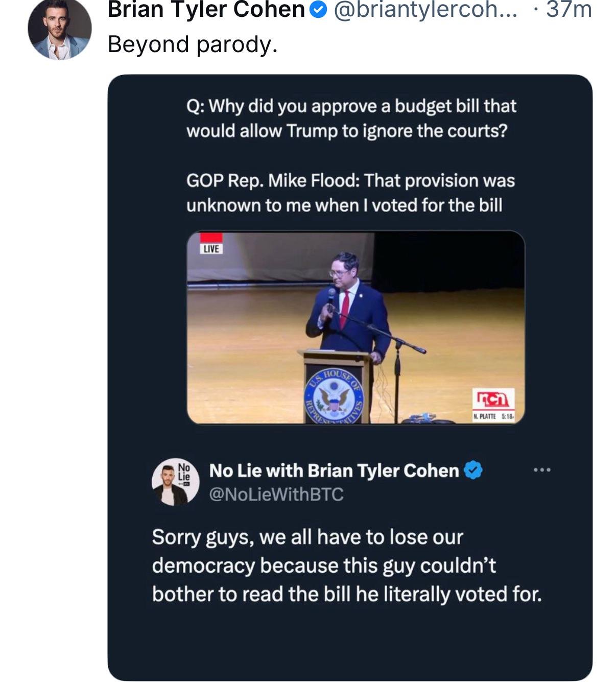Open the @briantylercoh handle link

pyautogui.click(x=425, y=10)
